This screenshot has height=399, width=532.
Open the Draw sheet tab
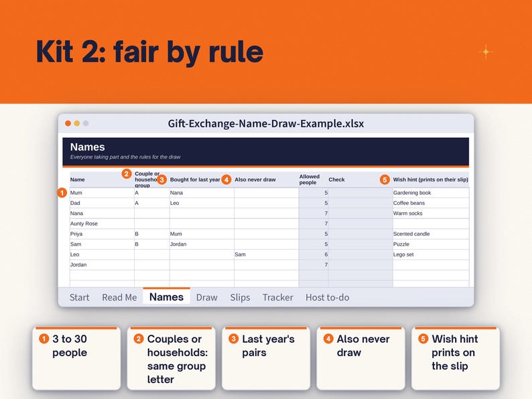coord(206,297)
